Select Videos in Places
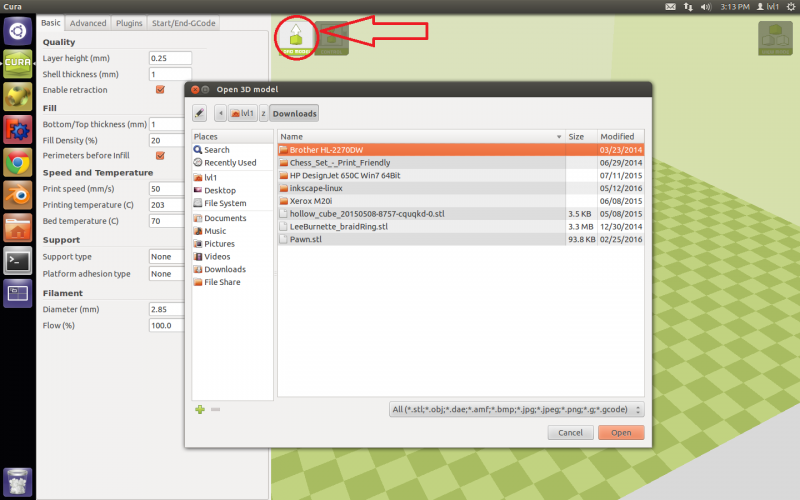 click(x=233, y=257)
